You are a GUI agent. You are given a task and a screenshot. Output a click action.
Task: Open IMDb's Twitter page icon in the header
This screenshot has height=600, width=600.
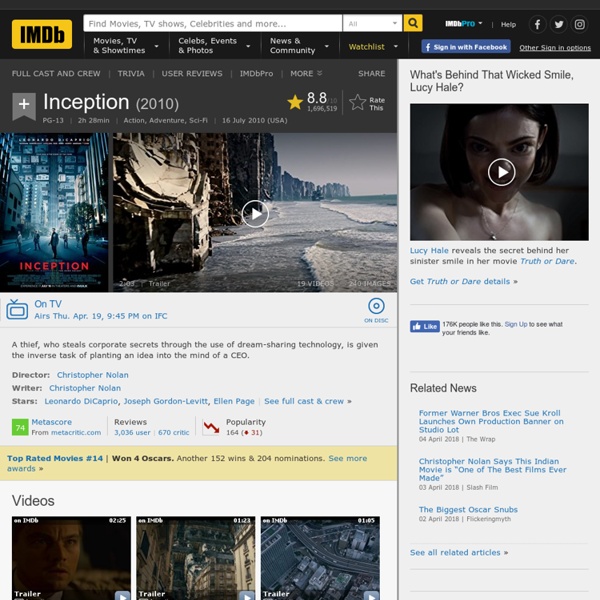(x=559, y=24)
